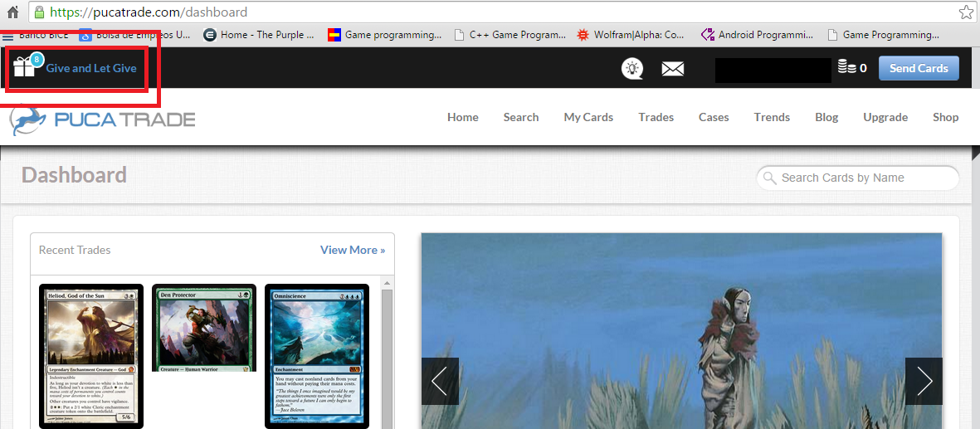Open C++ Game Program bookmark
Viewport: 980px width, 429px height.
(510, 35)
